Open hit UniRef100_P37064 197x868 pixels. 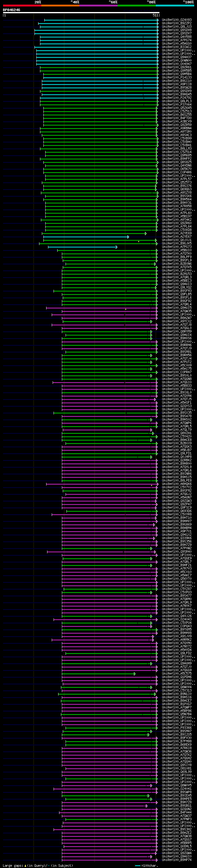tap(177, 104)
